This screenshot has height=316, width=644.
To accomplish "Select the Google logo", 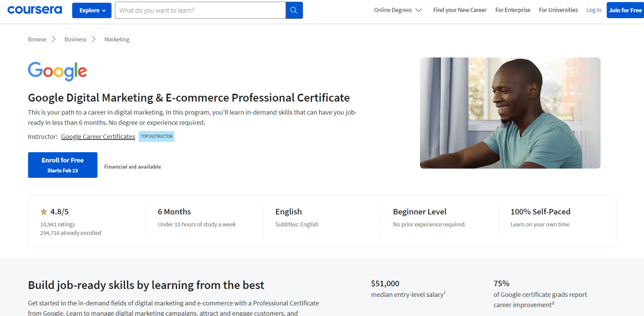I will (x=57, y=71).
